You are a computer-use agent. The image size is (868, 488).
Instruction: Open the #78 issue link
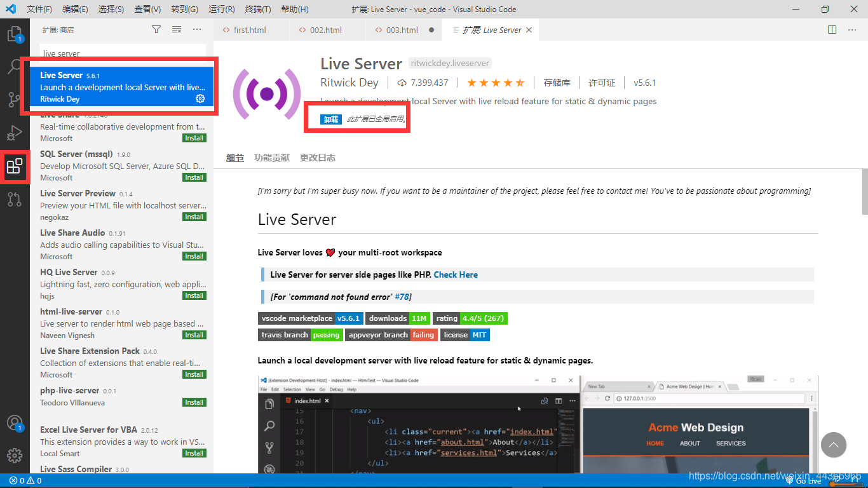pyautogui.click(x=402, y=297)
